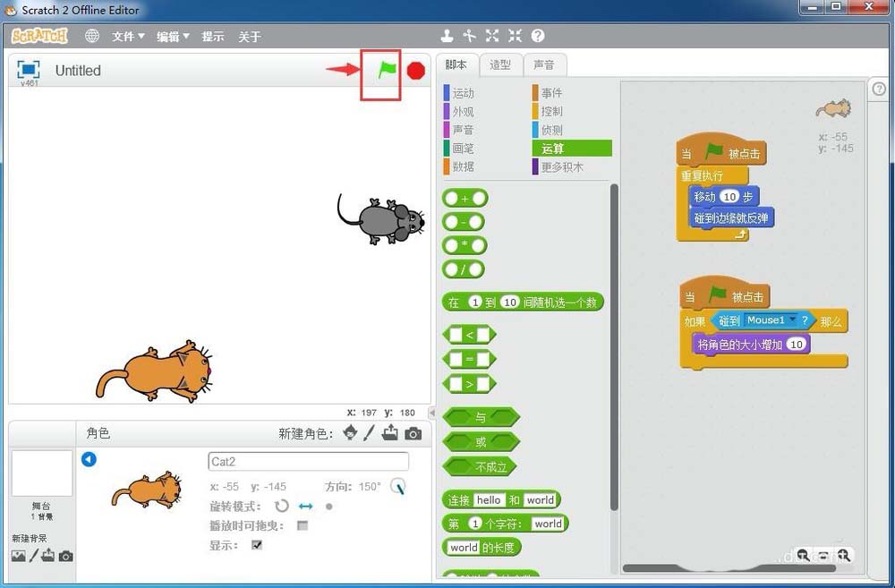Switch to the 造型 Costumes tab
This screenshot has height=588, width=895.
pyautogui.click(x=500, y=64)
